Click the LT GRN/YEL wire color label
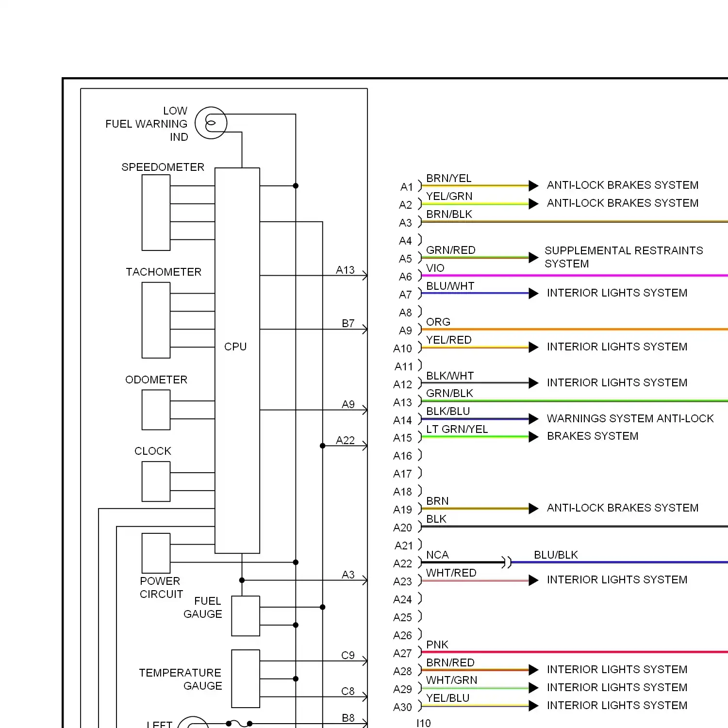Image resolution: width=728 pixels, height=728 pixels. pos(457,429)
